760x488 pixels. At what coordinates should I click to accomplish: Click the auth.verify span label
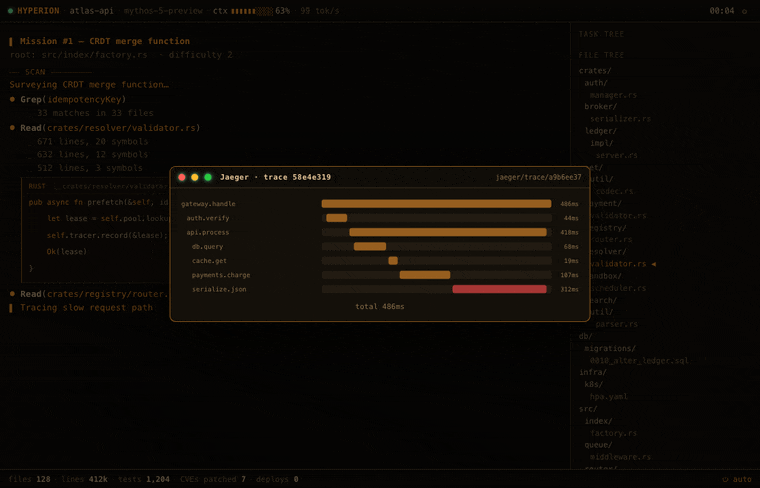(x=208, y=218)
